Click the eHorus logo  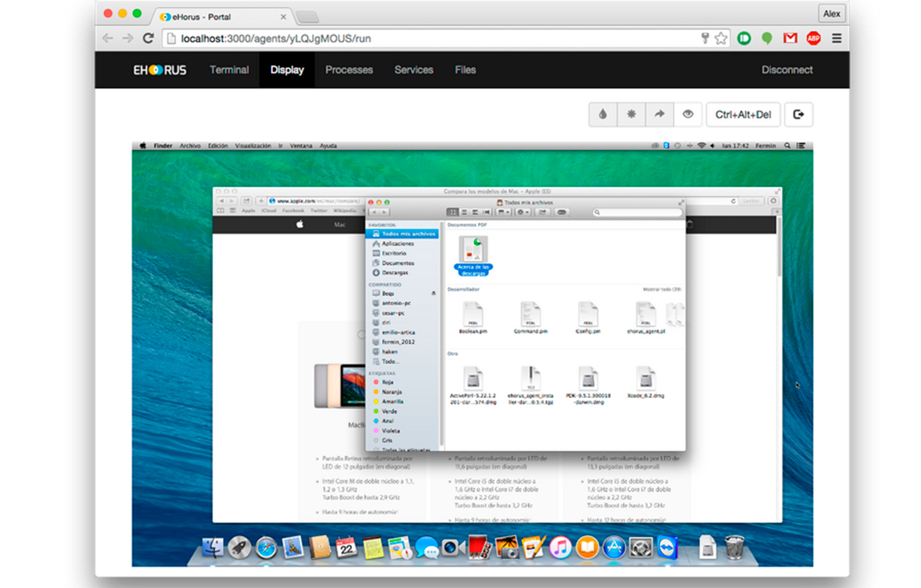coord(160,70)
